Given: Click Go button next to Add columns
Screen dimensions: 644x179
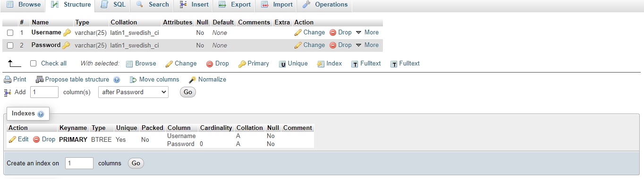Looking at the screenshot, I should coord(188,92).
